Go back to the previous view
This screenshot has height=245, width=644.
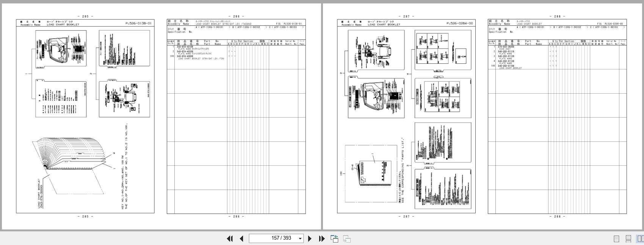(x=334, y=239)
